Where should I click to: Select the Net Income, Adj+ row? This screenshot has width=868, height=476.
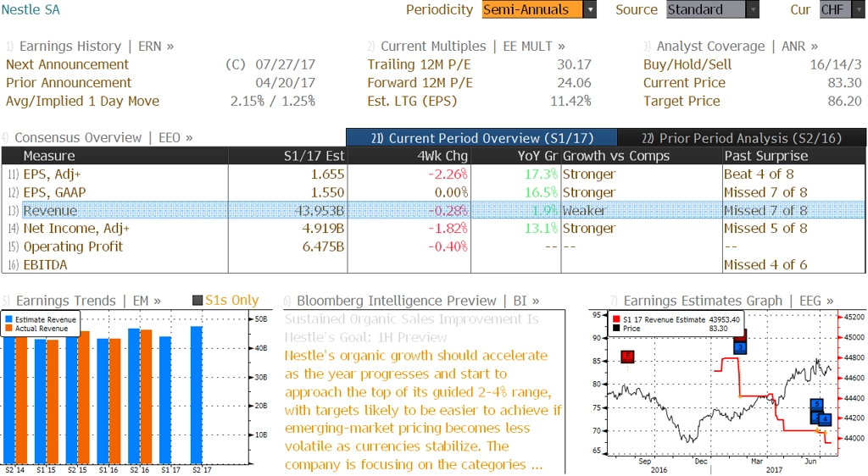433,229
